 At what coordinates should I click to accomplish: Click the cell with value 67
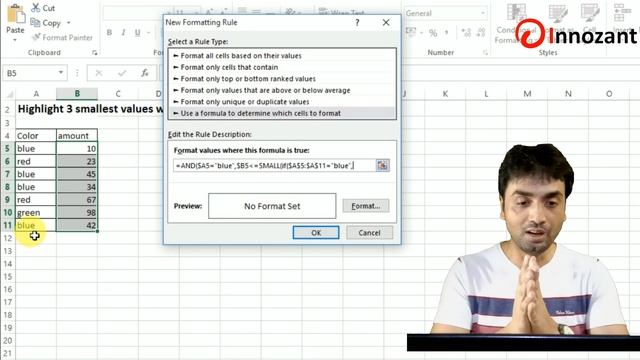77,200
